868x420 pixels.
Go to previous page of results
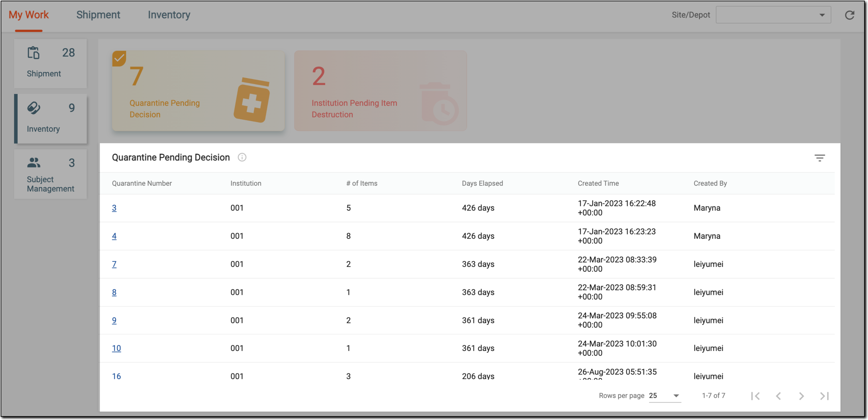coord(778,396)
